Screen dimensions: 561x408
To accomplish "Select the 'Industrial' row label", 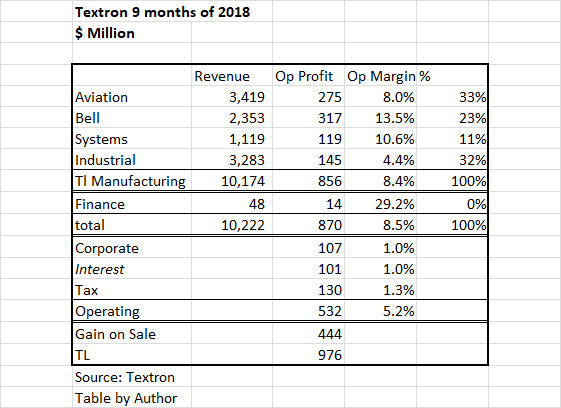I will point(132,160).
